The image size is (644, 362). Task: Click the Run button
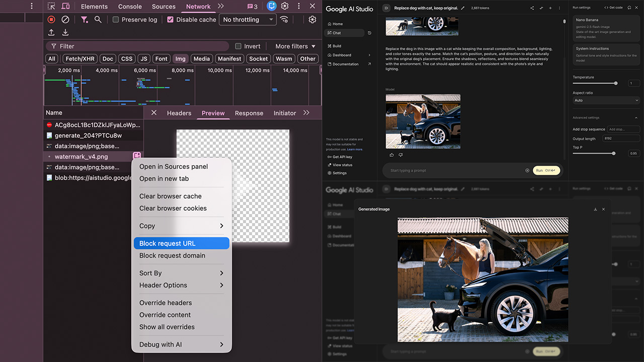546,170
